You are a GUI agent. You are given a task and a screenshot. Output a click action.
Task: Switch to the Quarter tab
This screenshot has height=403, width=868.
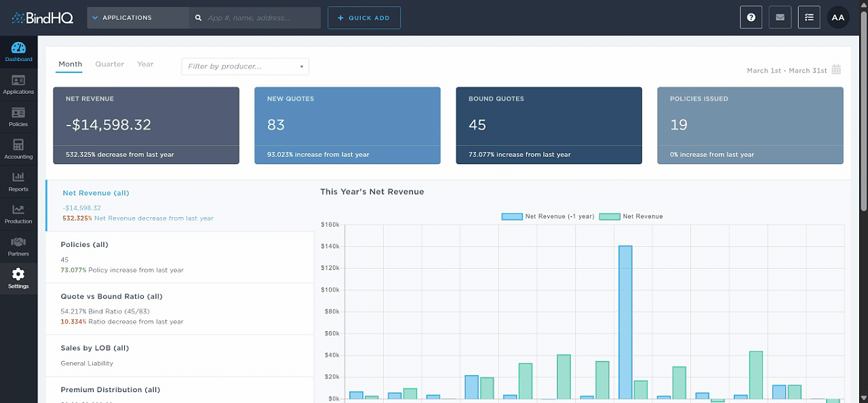point(109,64)
